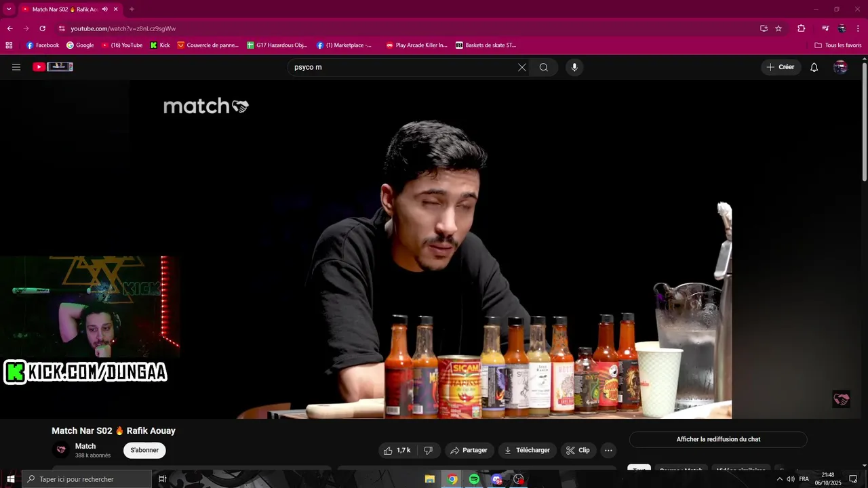Click the magnifier search button
The image size is (868, 488).
pos(544,67)
